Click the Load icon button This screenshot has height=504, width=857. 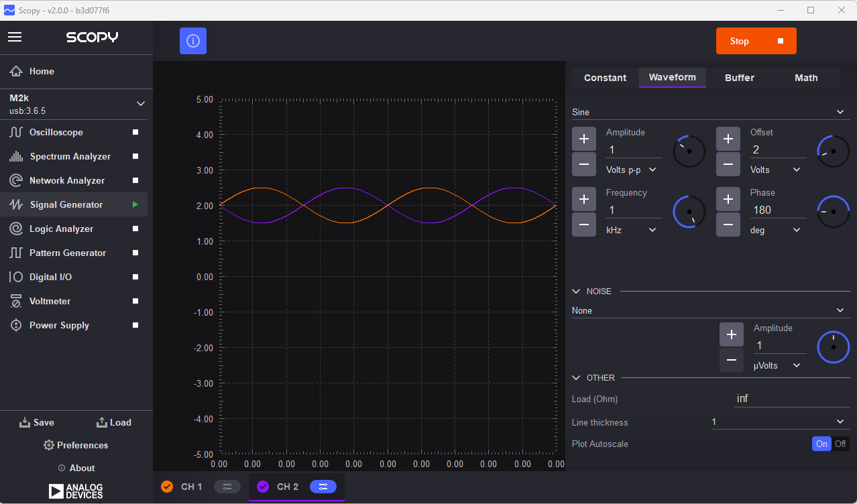tap(114, 422)
